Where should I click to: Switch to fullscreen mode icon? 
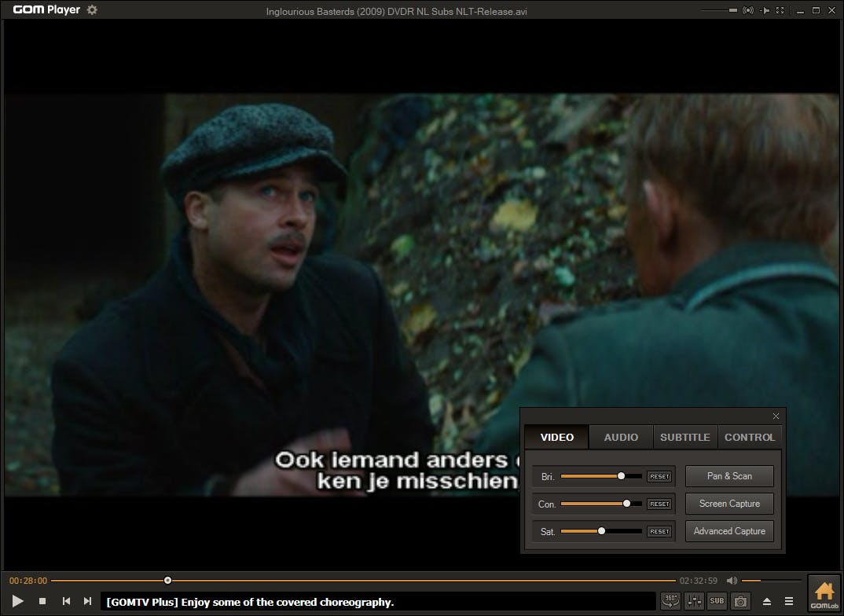pyautogui.click(x=780, y=10)
